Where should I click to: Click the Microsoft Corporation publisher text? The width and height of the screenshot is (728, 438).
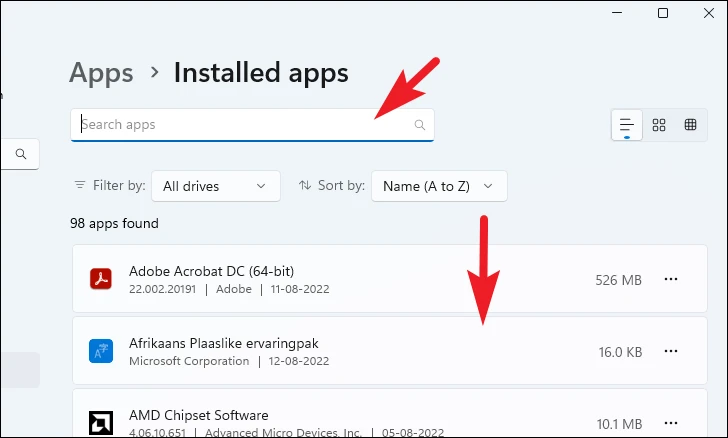click(189, 361)
